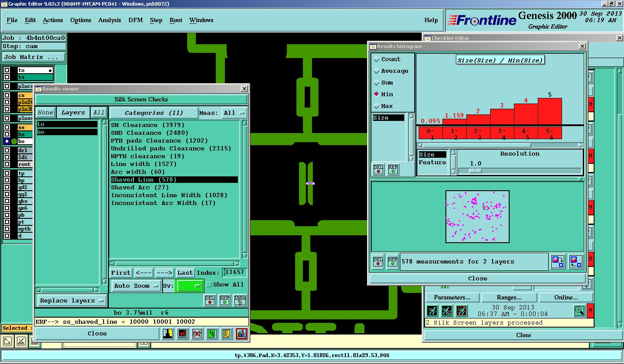
Task: Click the yellow notes icon in Results viewer
Action: [x=226, y=334]
